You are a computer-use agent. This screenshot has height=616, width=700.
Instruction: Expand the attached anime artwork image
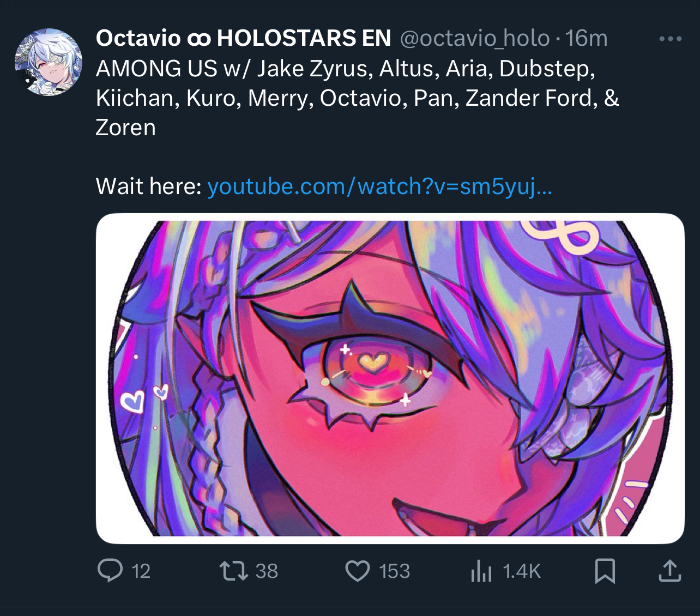(390, 378)
